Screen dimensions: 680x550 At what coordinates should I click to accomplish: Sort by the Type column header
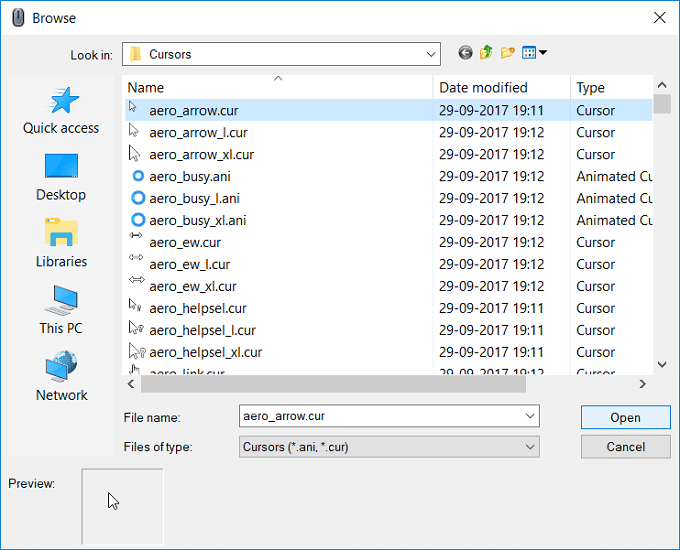612,87
